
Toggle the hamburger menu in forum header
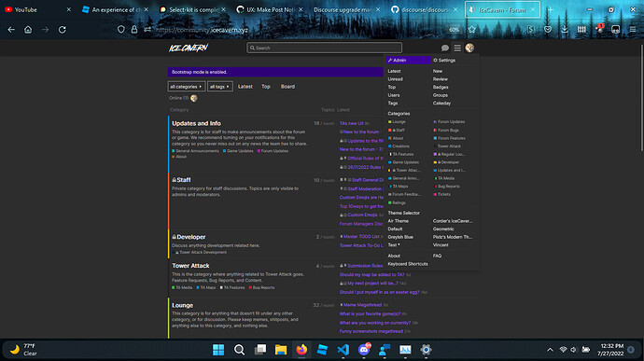(x=457, y=49)
